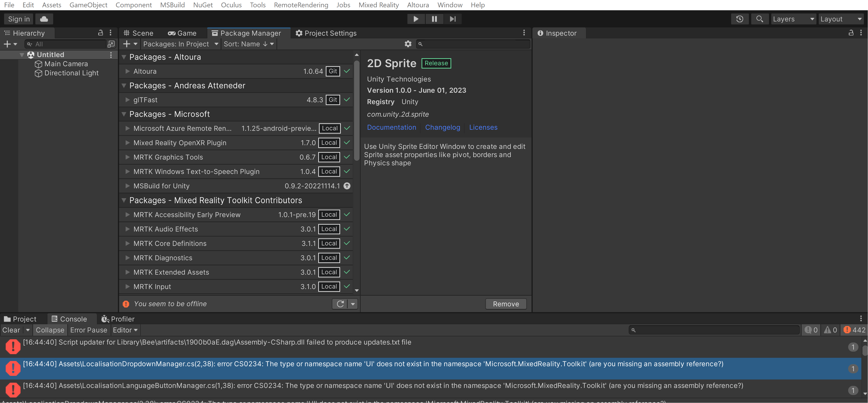Switch to the Project Settings tab
This screenshot has width=868, height=403.
click(326, 33)
